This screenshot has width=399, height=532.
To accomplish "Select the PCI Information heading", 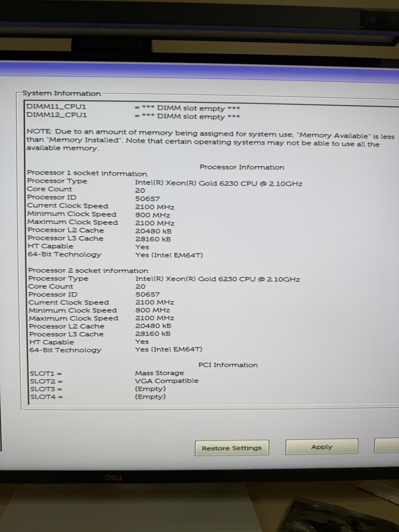I will 228,365.
